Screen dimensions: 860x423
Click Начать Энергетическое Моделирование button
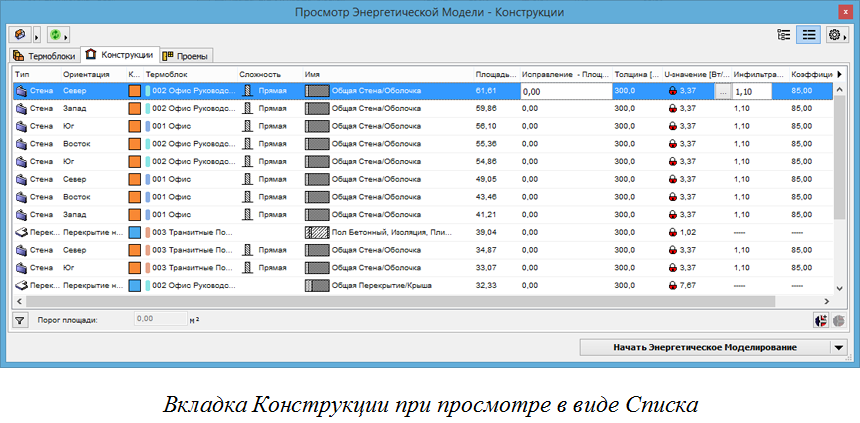point(705,347)
